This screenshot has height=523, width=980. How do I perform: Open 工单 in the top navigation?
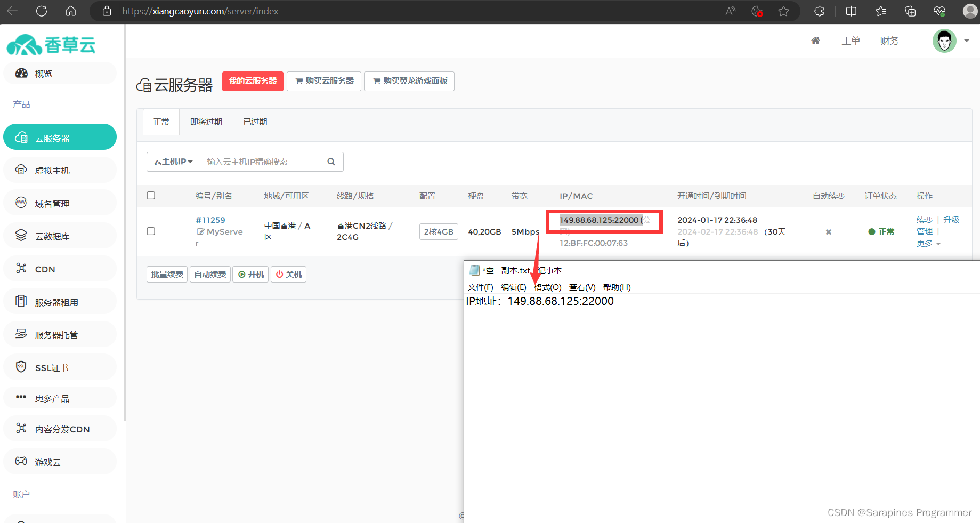pos(851,41)
